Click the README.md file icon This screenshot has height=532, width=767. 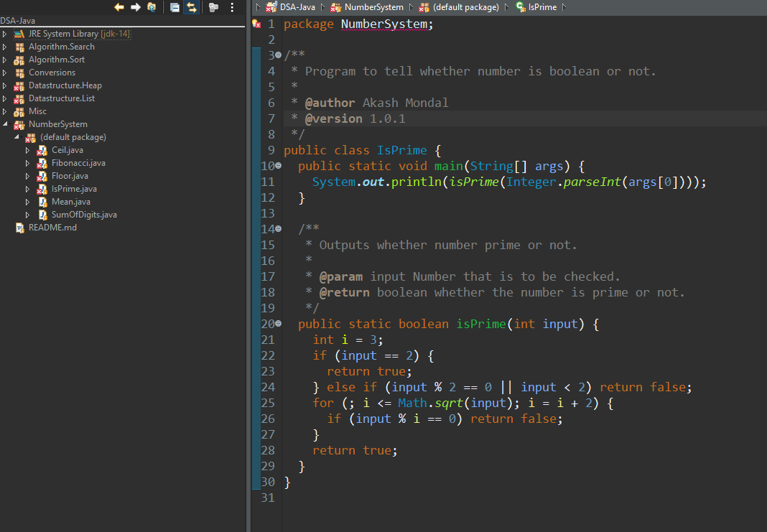[19, 228]
